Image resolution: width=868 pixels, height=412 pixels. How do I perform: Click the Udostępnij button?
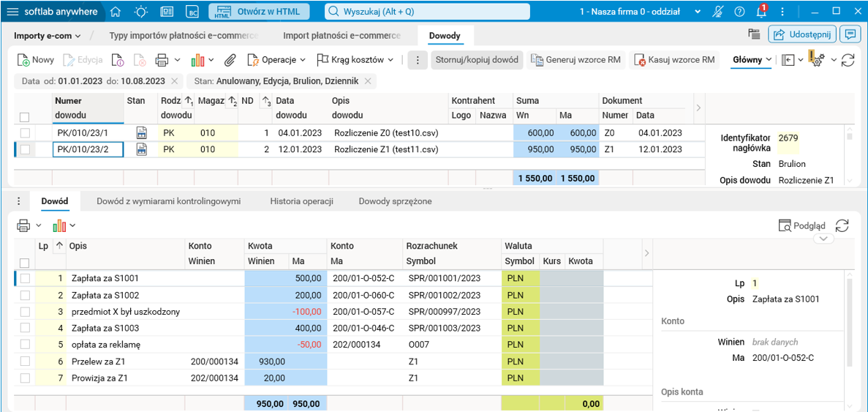coord(802,34)
